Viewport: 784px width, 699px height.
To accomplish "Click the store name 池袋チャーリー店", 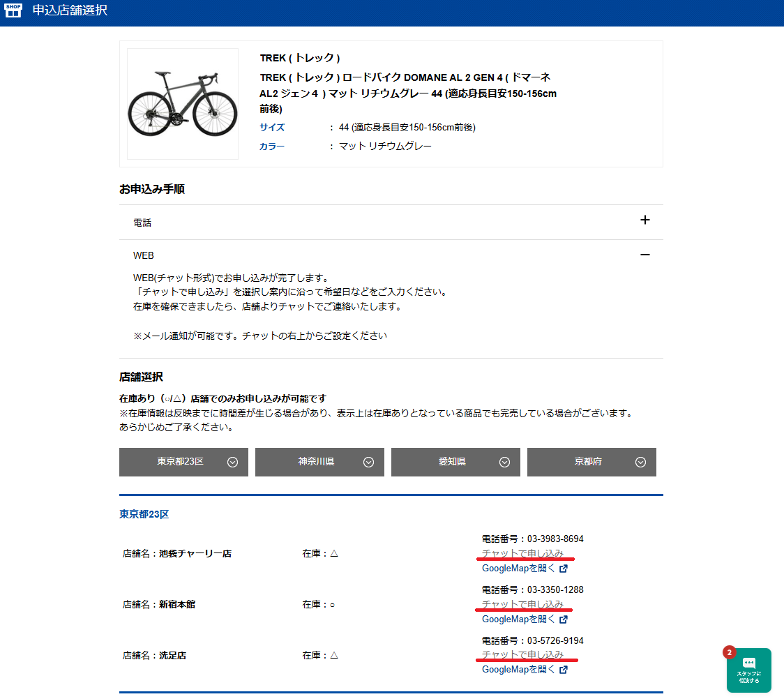I will [x=195, y=554].
